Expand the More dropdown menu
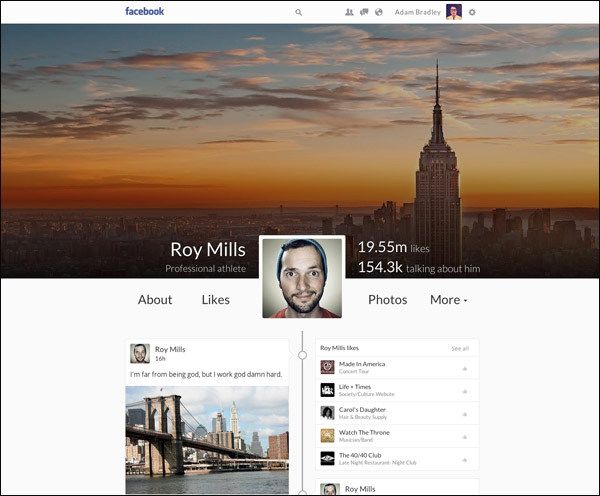Viewport: 600px width, 496px height. (448, 300)
